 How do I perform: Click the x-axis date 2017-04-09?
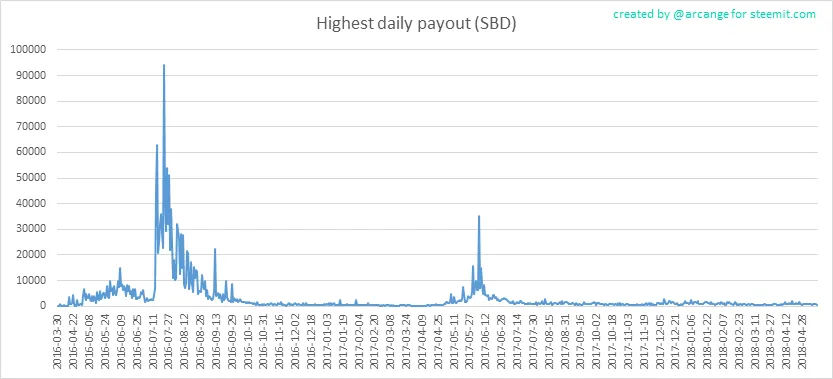421,341
